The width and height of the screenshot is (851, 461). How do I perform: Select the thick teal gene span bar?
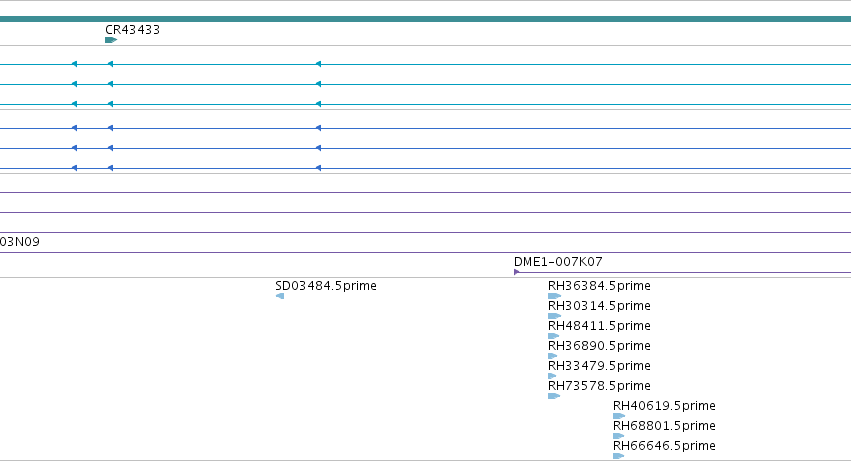point(426,19)
